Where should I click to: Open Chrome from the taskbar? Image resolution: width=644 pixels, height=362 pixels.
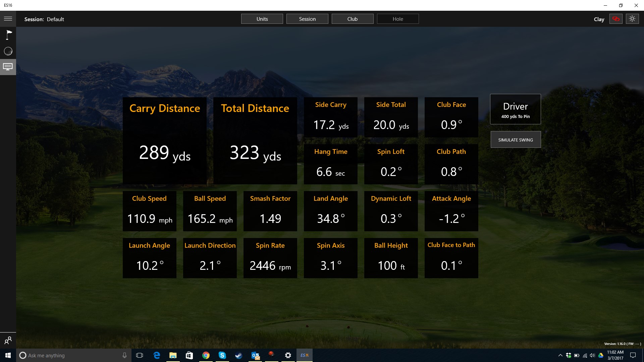click(x=206, y=355)
